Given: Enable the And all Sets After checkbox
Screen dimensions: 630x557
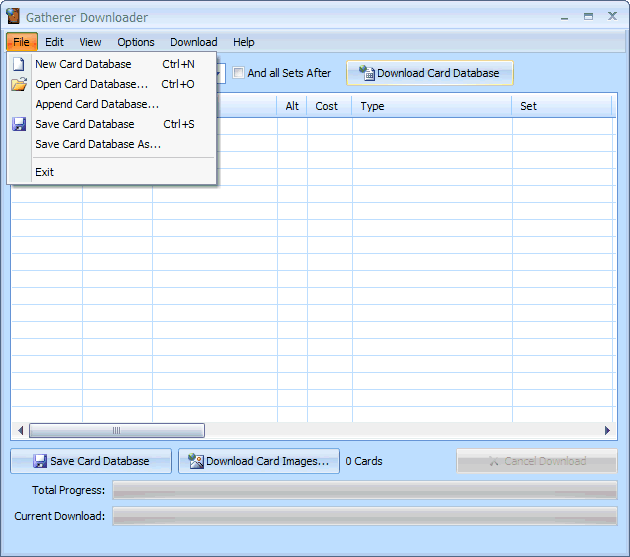Looking at the screenshot, I should tap(239, 73).
